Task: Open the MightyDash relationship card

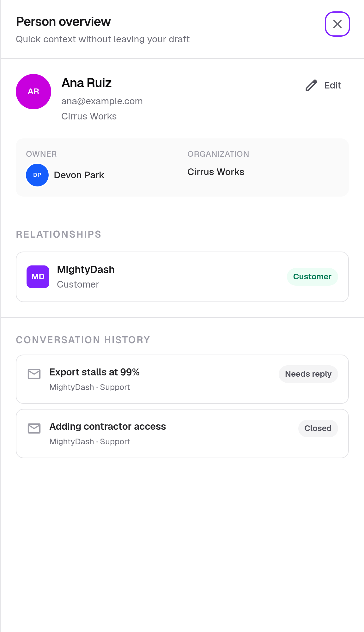Action: tap(182, 277)
